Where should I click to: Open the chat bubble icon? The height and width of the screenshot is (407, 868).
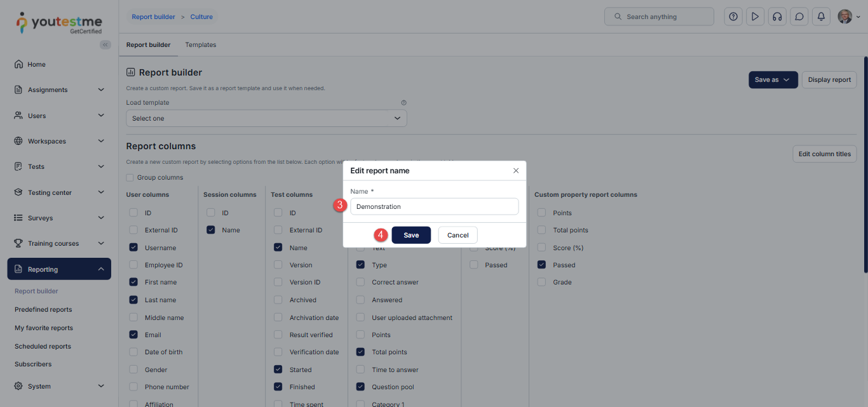pyautogui.click(x=799, y=17)
